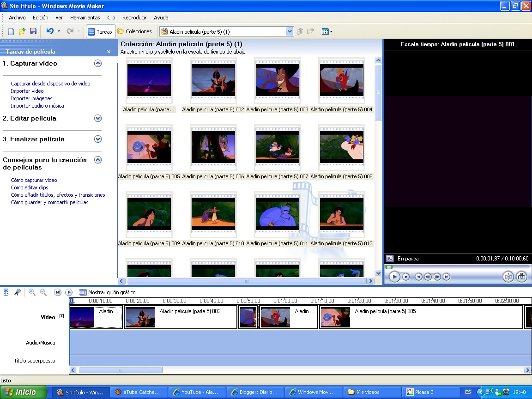Select clip Aladin pelicula (parte 5) 011 thumbnail
532x399 pixels.
click(x=277, y=214)
